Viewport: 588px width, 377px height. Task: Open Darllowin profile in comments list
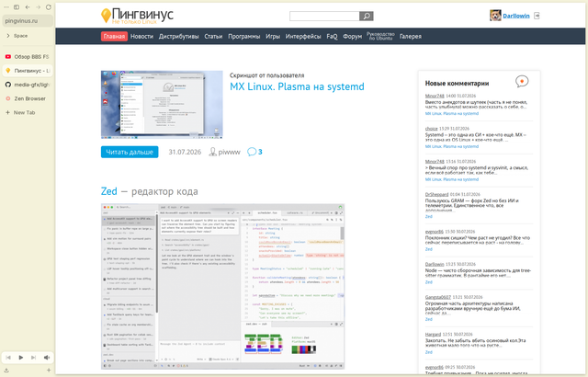435,265
